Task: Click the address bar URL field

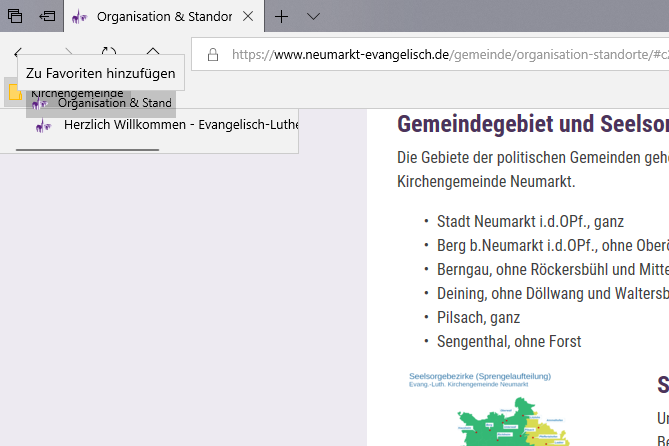Action: (430, 55)
